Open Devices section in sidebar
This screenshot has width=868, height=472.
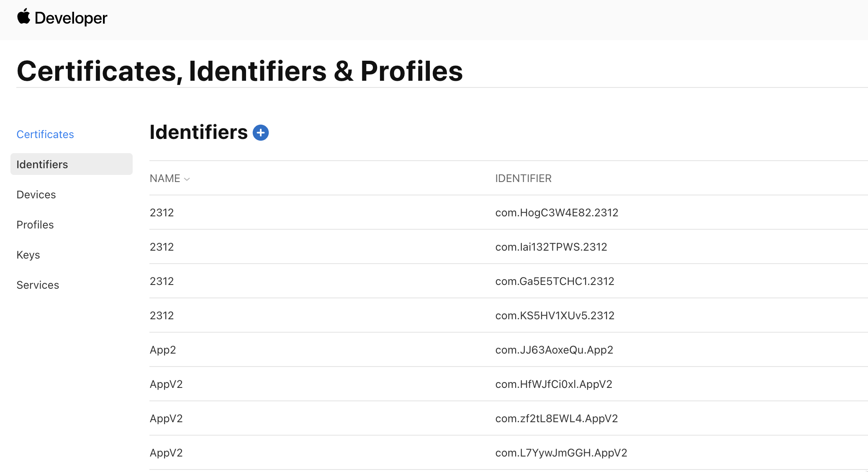pos(36,195)
